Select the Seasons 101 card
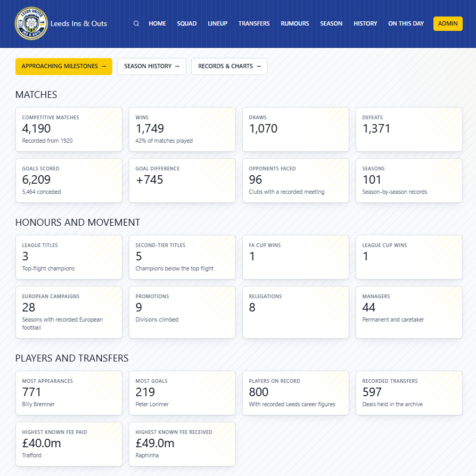Screen dimensions: 476x476 (409, 180)
